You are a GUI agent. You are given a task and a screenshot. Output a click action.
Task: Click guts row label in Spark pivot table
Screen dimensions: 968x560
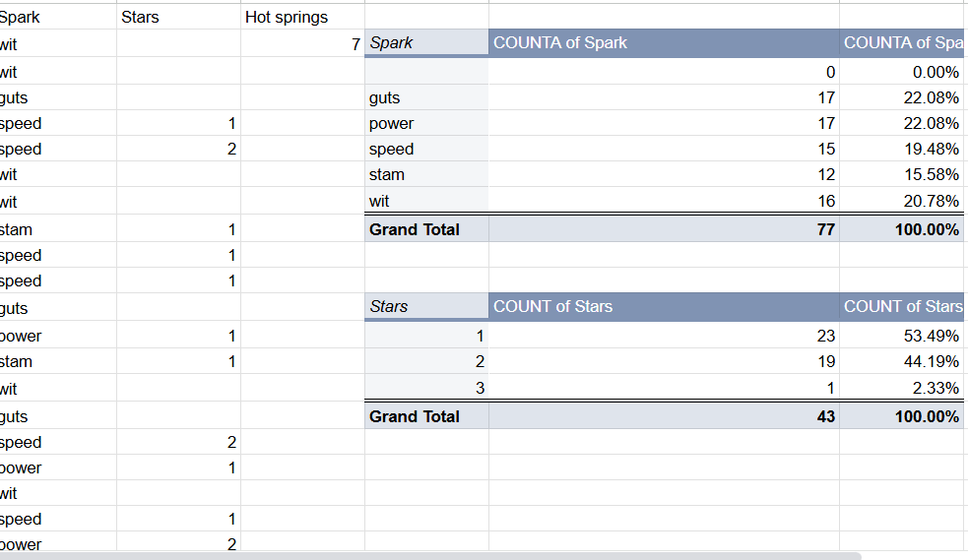pos(426,97)
